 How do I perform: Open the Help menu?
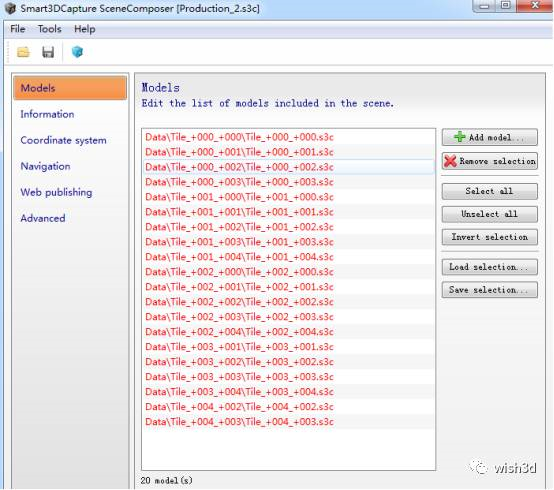(84, 29)
